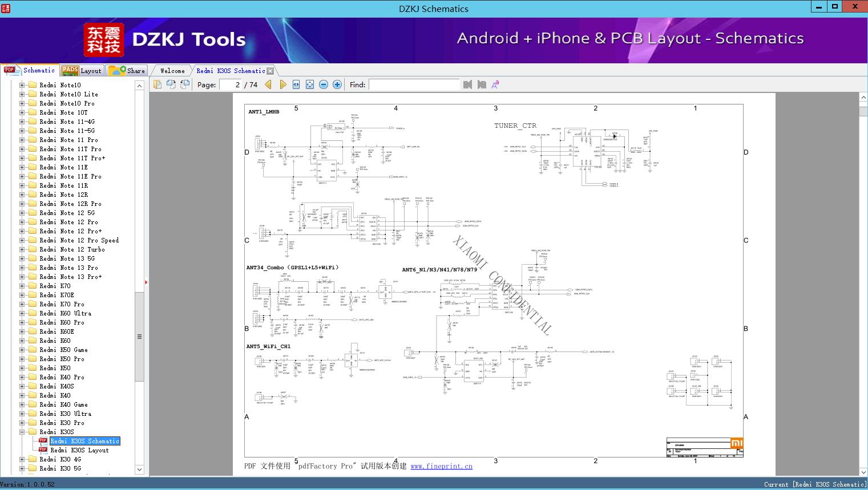Go to the previous page arrow
Viewport: 868px width, 490px height.
268,84
